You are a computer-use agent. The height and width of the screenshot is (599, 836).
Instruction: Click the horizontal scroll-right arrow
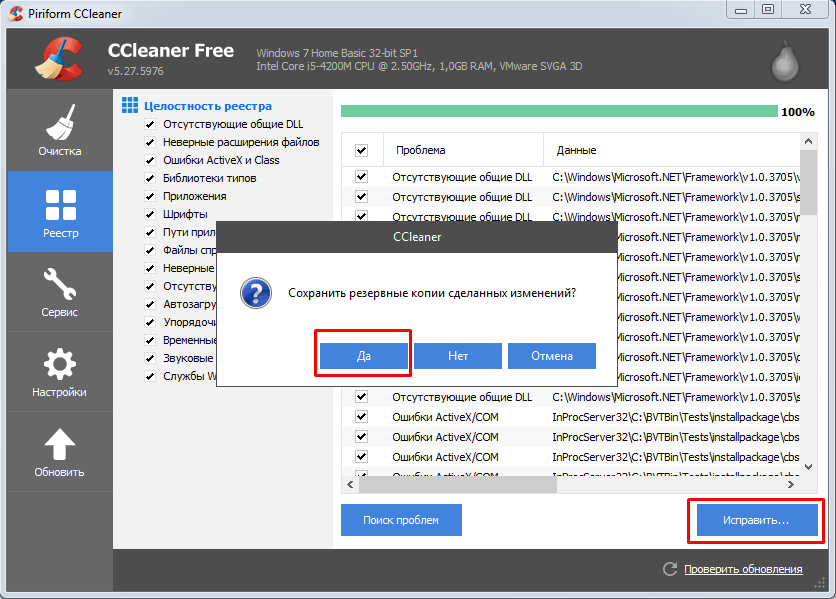[791, 484]
